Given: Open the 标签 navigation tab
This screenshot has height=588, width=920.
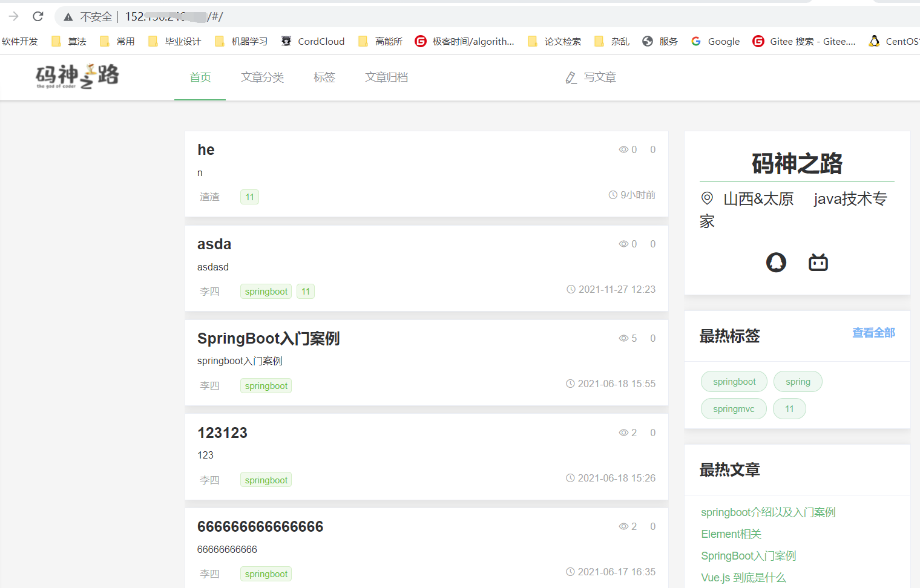Looking at the screenshot, I should [324, 77].
